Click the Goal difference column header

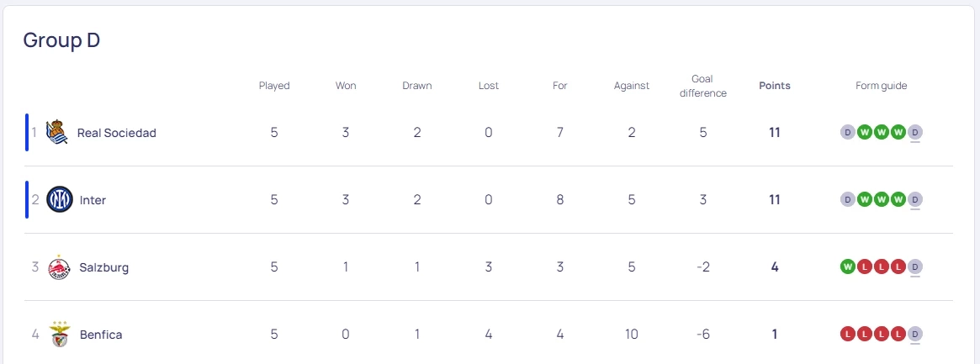703,86
